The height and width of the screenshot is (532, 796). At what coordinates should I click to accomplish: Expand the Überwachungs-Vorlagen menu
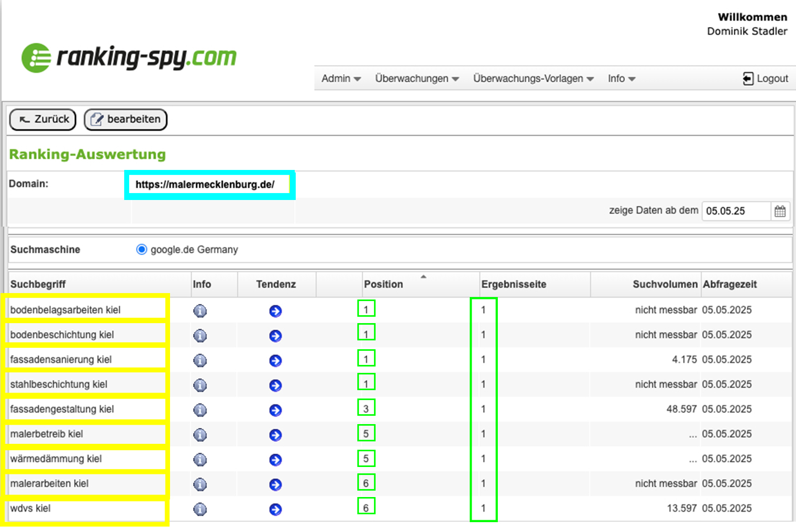point(533,79)
